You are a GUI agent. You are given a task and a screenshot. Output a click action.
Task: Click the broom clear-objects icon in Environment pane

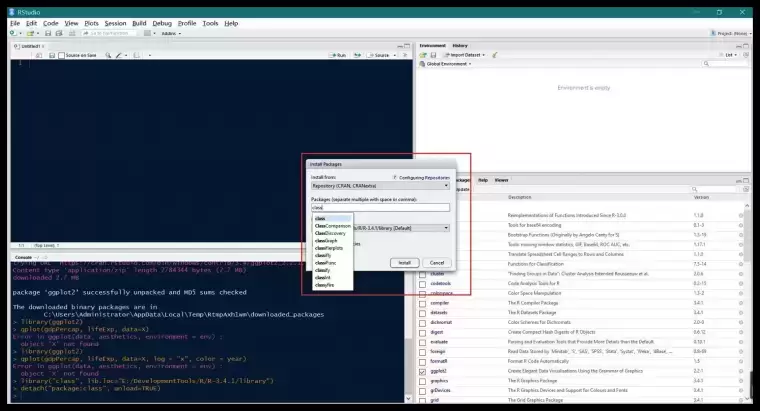point(495,55)
